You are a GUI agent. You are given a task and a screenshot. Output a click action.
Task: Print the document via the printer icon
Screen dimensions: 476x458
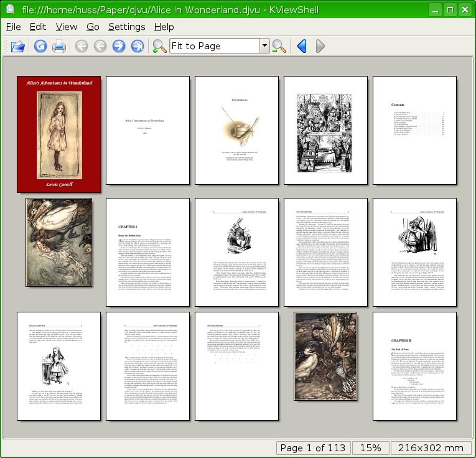(59, 47)
